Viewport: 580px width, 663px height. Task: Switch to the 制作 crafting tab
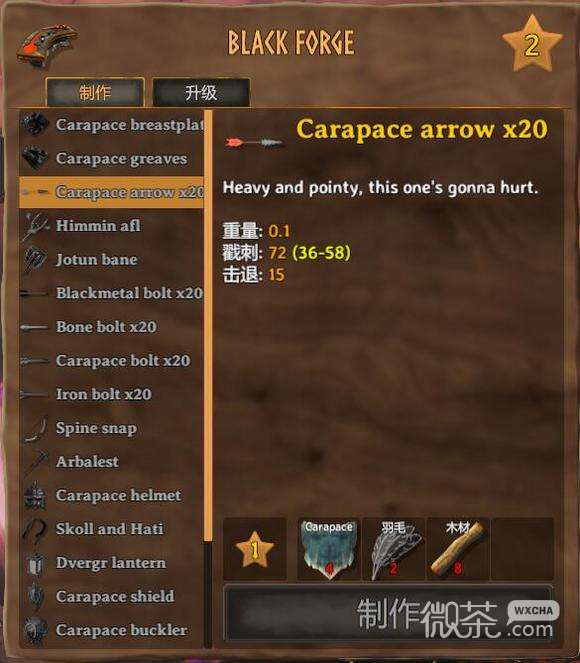(95, 92)
